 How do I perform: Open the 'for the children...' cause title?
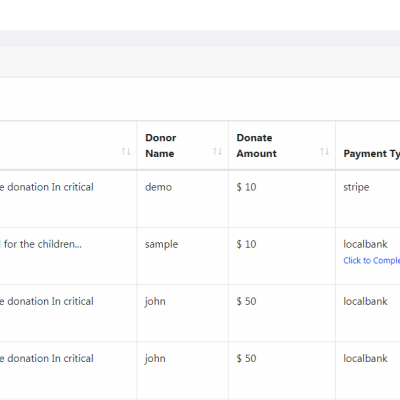pos(43,244)
